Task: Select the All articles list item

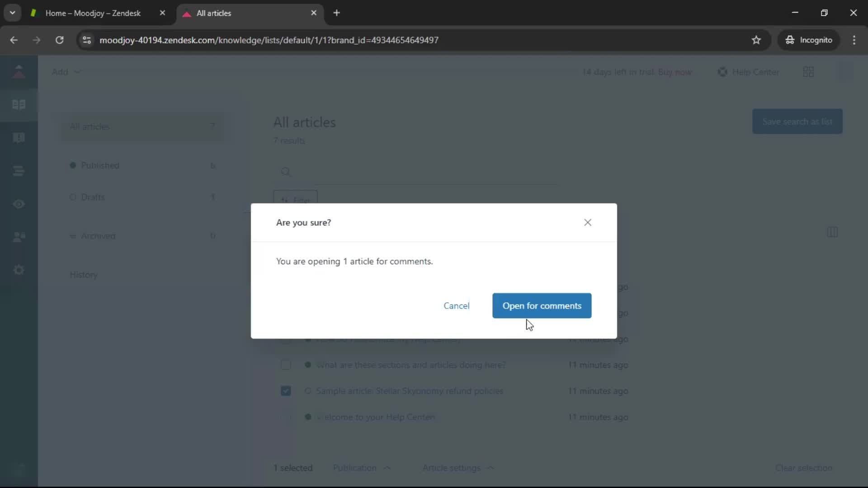Action: (142, 127)
